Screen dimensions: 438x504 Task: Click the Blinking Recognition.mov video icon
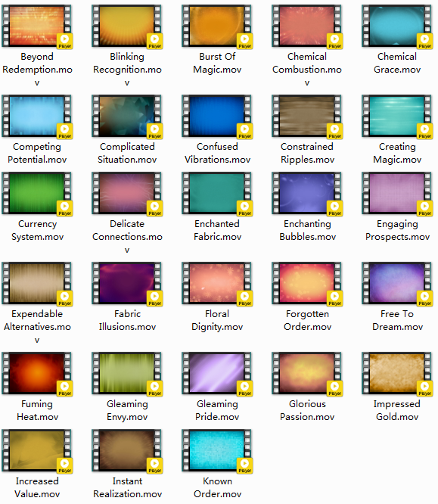[127, 26]
